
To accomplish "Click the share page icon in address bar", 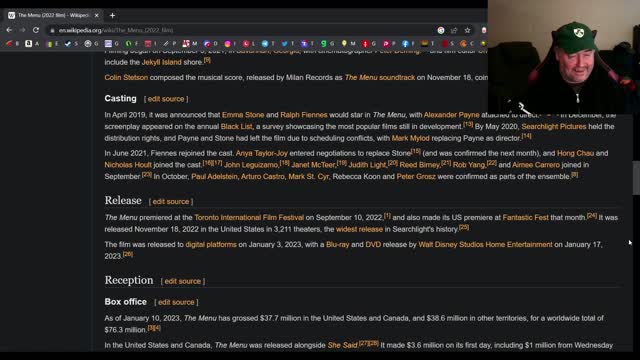I will 454,30.
